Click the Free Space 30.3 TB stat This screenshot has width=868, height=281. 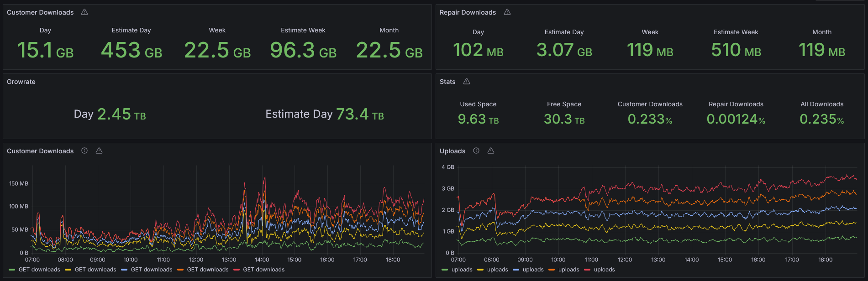click(x=564, y=119)
